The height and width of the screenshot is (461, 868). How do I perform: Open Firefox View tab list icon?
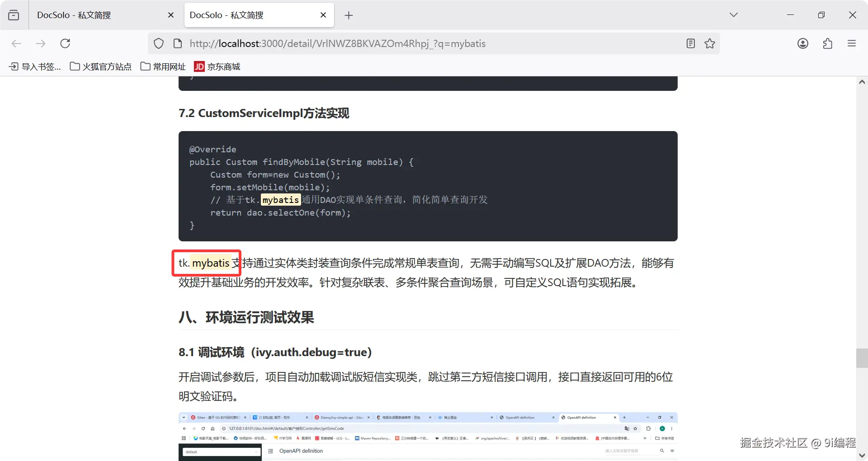pyautogui.click(x=14, y=15)
